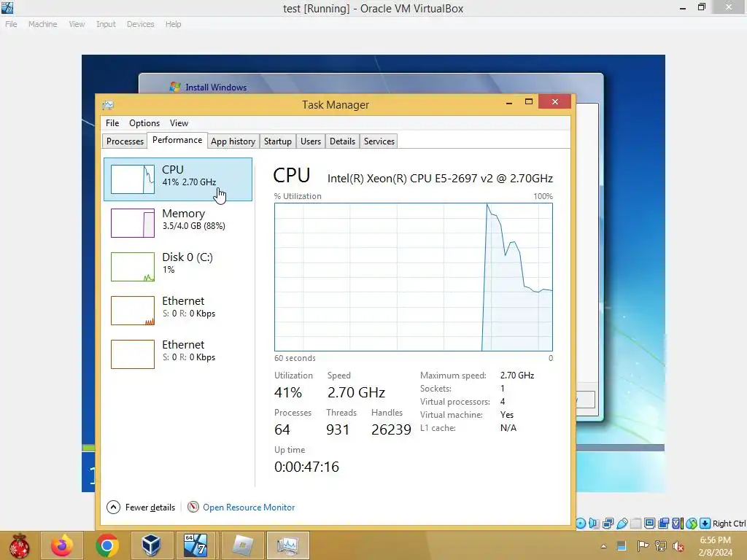Switch to the Processes tab

125,141
